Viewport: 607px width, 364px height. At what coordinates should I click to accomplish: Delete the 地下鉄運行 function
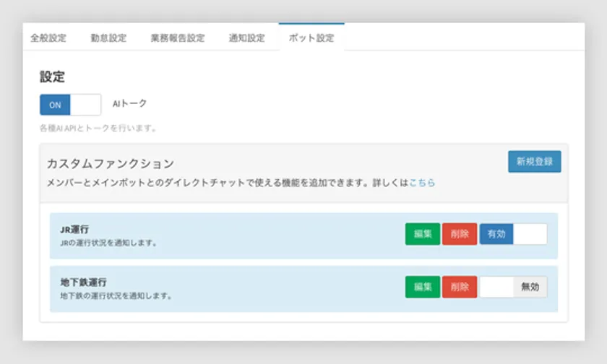pos(460,287)
